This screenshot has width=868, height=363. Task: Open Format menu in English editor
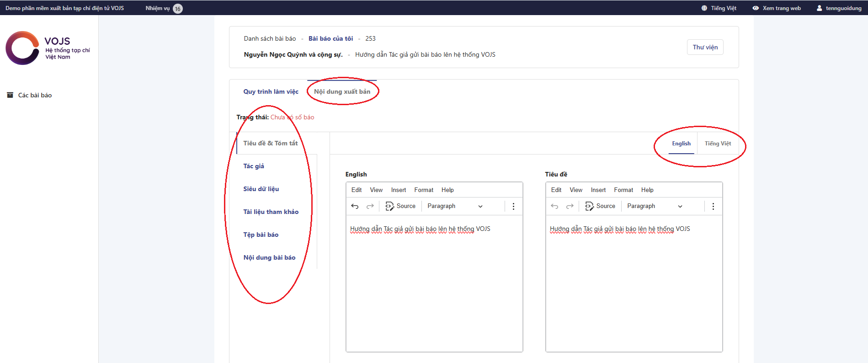pos(424,190)
